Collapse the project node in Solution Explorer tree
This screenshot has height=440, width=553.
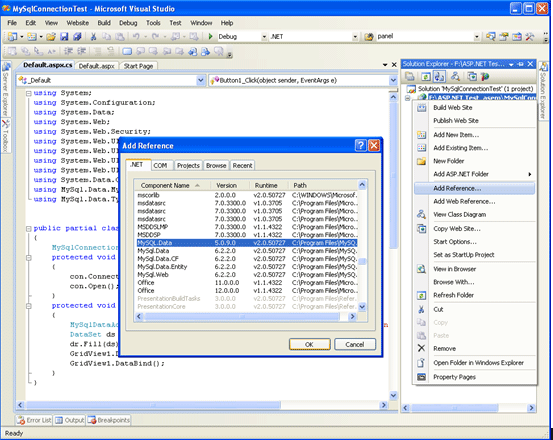coord(408,98)
